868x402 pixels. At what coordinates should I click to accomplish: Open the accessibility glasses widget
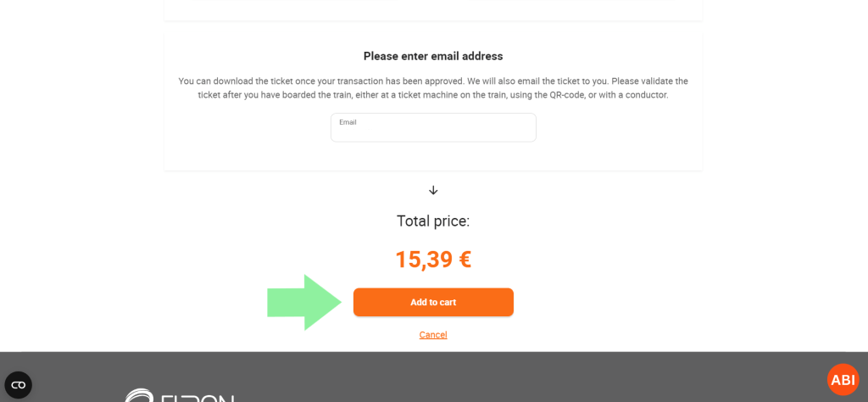18,385
